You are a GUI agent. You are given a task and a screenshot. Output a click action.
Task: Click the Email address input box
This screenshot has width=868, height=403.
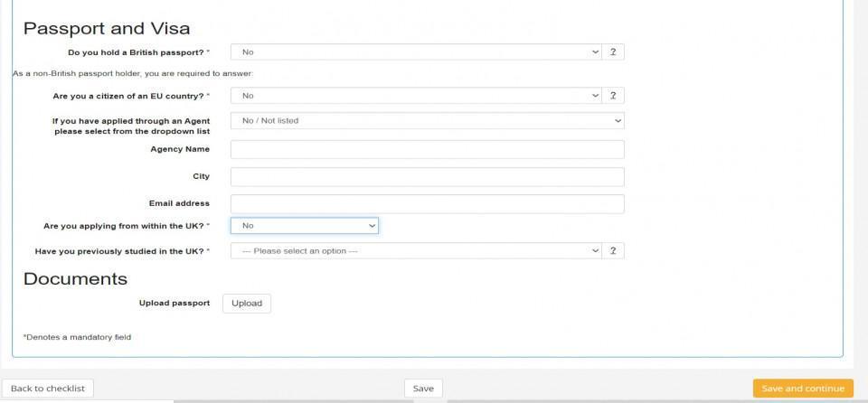[x=427, y=204]
